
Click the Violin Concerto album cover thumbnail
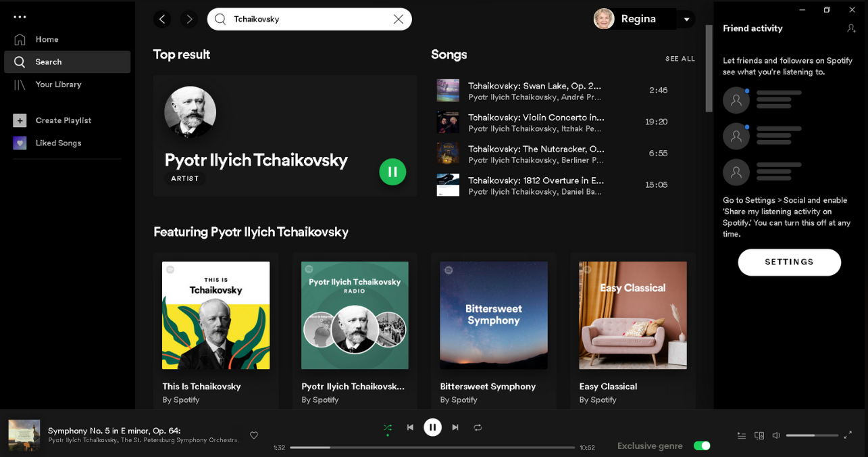point(448,122)
